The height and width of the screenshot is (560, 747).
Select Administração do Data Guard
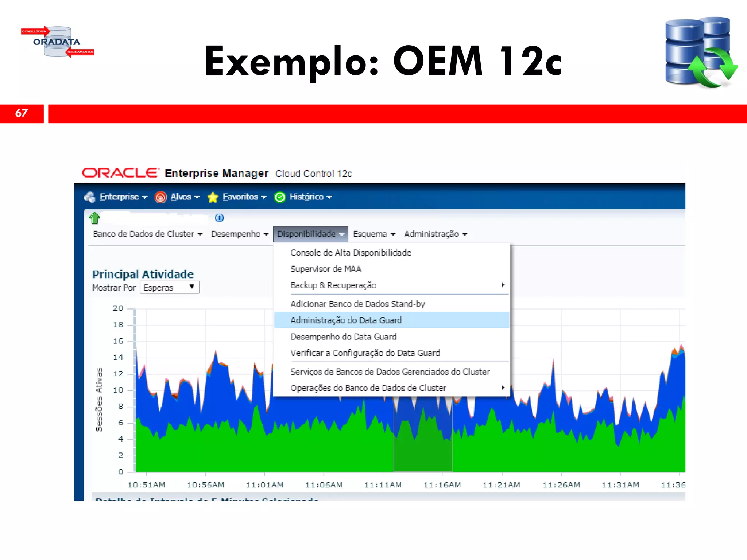tap(391, 320)
